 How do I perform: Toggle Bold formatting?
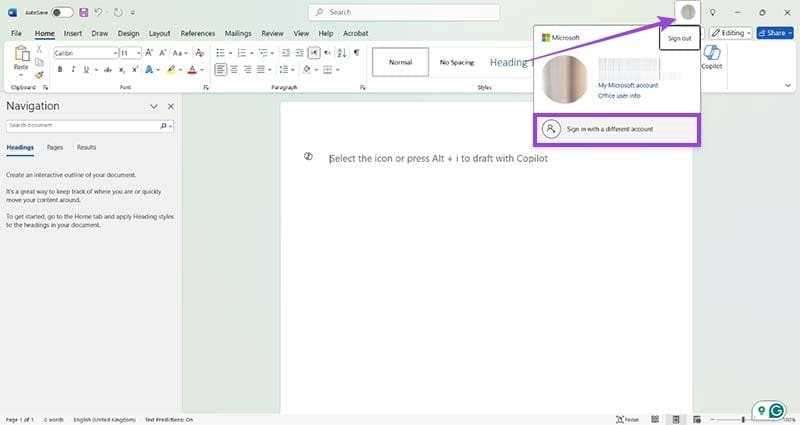(60, 69)
